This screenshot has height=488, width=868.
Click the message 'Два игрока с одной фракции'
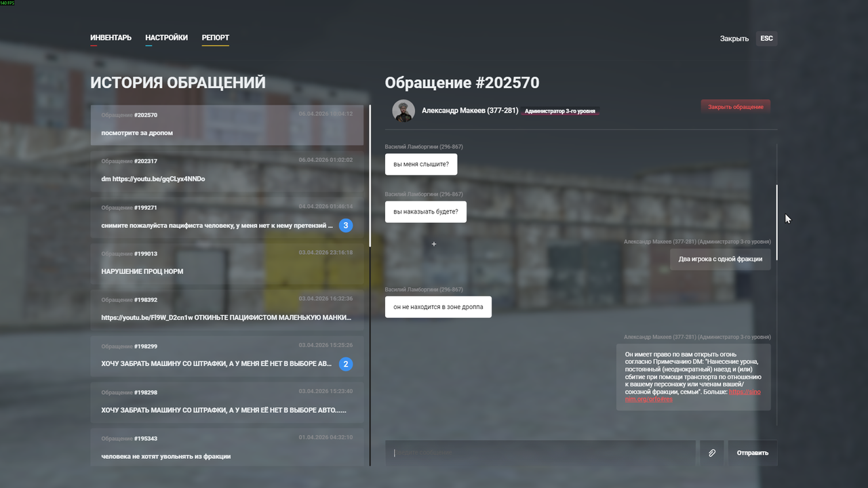point(720,259)
